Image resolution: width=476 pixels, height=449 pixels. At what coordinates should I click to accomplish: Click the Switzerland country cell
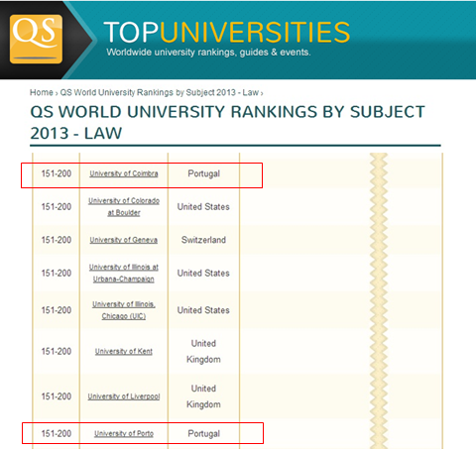203,240
